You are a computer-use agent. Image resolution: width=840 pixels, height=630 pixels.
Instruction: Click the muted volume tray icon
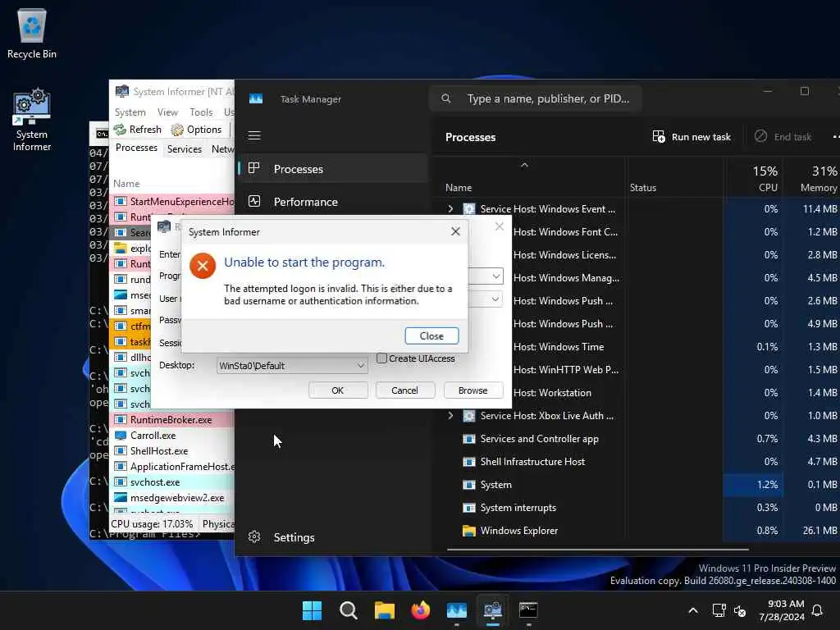coord(740,610)
